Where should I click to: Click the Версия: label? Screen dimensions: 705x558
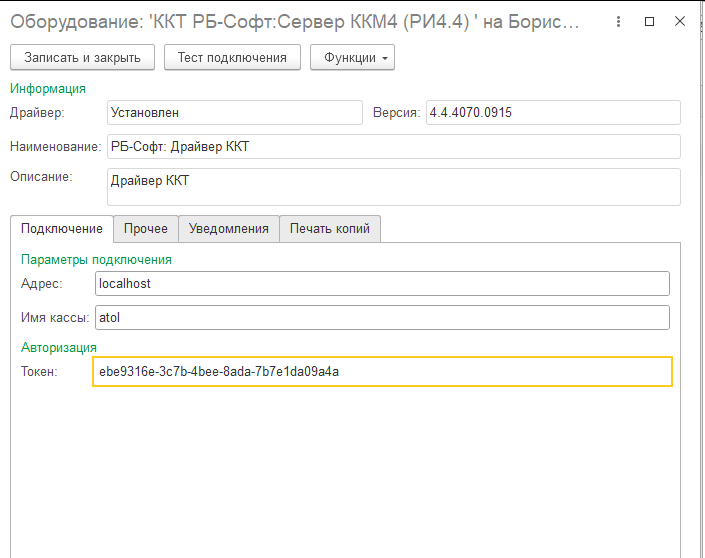pos(397,112)
